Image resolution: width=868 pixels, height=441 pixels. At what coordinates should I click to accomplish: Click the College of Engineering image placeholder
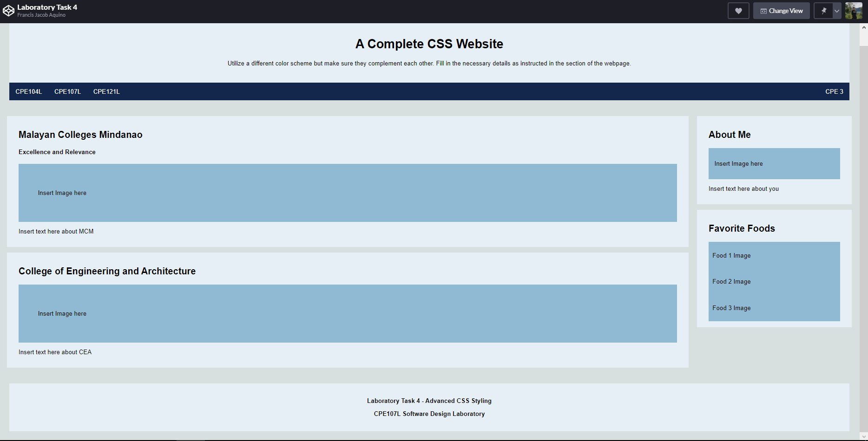point(348,313)
